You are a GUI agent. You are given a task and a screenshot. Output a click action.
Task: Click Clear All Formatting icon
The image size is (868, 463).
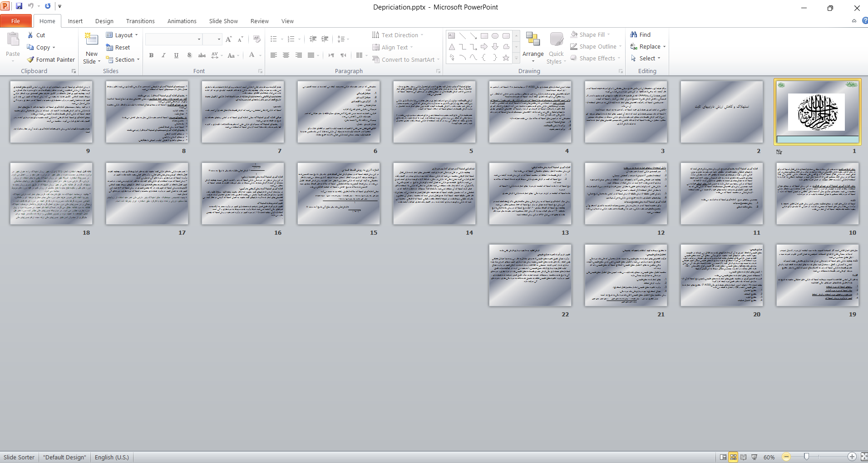(257, 39)
